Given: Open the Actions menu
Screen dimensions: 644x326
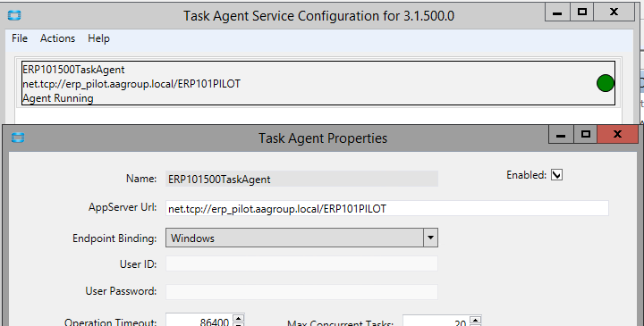Looking at the screenshot, I should click(x=57, y=38).
